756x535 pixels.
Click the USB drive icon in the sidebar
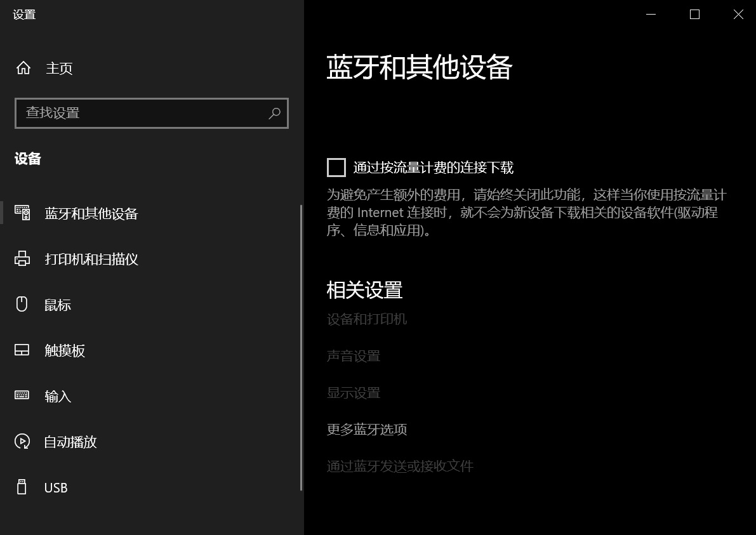(22, 487)
